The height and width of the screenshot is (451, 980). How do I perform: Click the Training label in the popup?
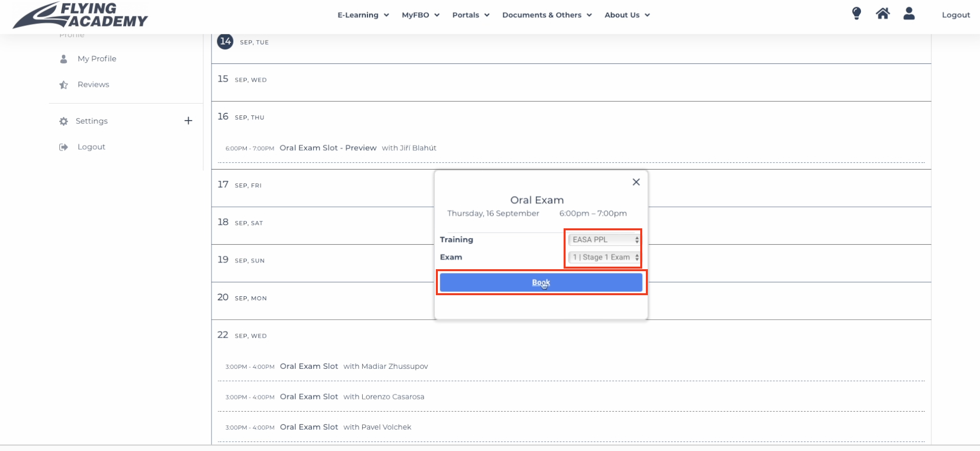point(456,240)
